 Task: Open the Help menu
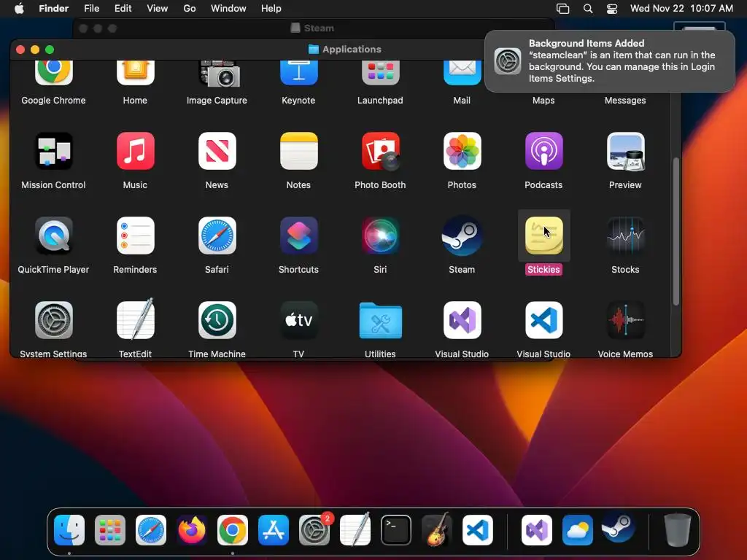271,9
